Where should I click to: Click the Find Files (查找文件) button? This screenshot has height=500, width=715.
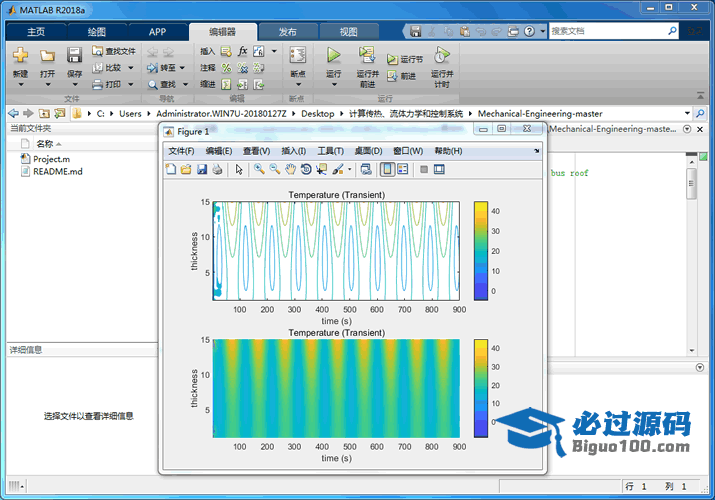114,51
